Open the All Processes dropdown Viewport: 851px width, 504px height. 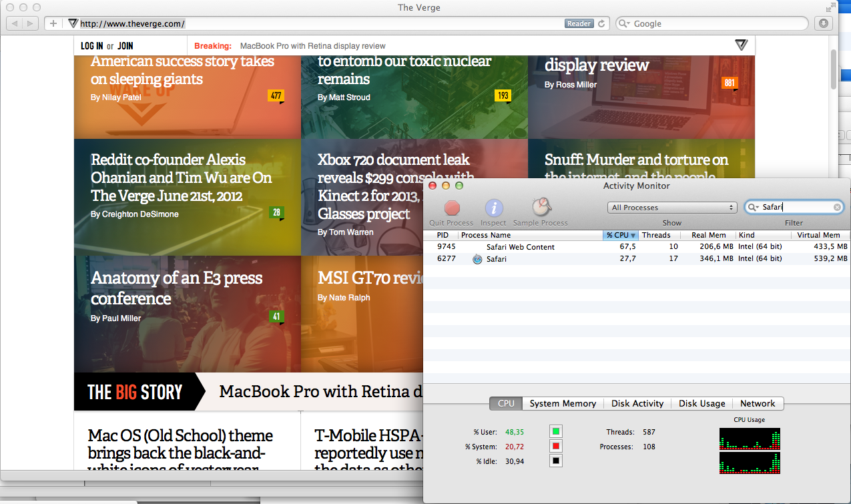(x=672, y=208)
